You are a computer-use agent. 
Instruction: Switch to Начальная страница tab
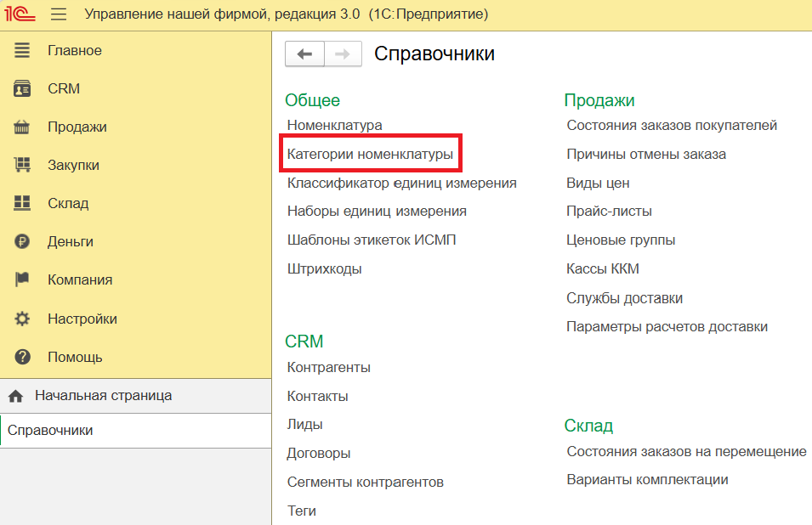point(136,396)
